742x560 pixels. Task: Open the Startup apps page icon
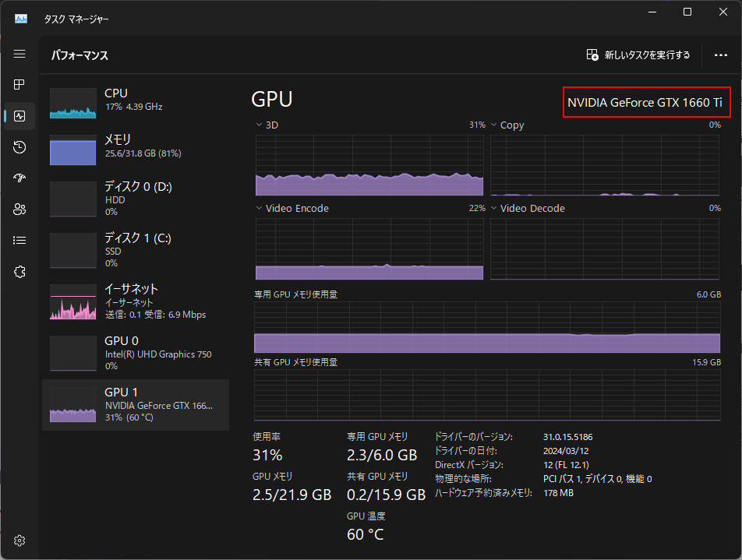(x=19, y=178)
